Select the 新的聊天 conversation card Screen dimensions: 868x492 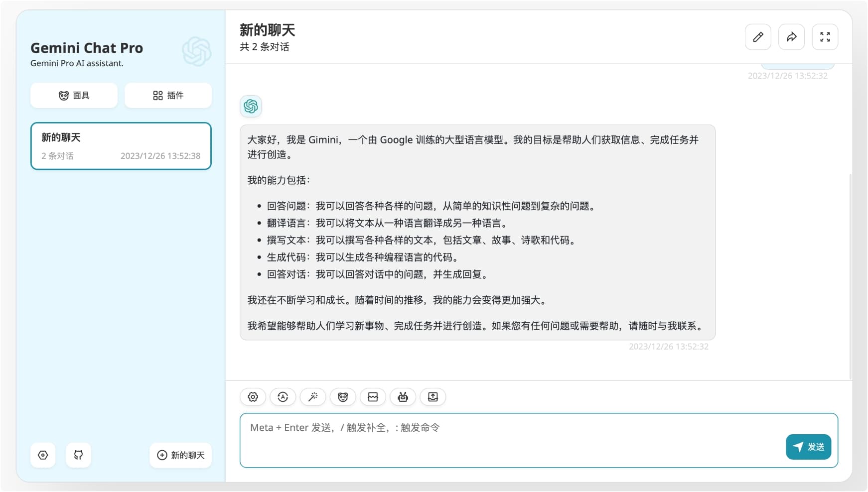[x=121, y=146]
